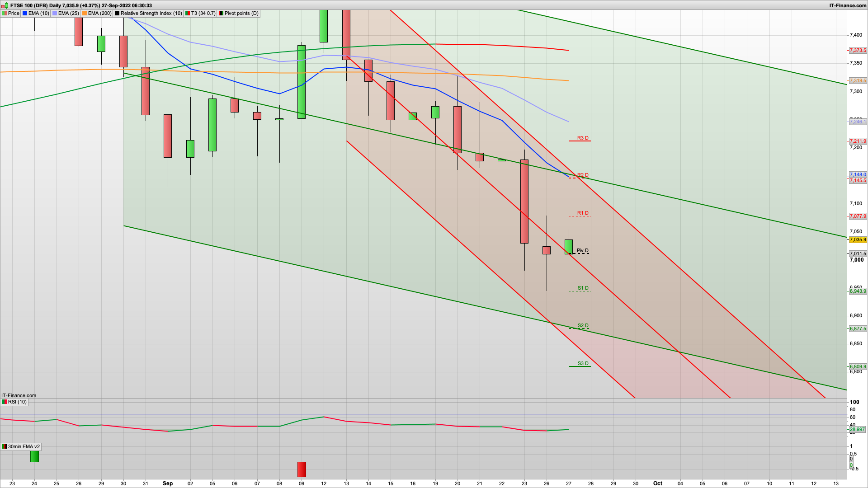Click the Oct label on the date axis
The height and width of the screenshot is (488, 868).
tap(658, 483)
